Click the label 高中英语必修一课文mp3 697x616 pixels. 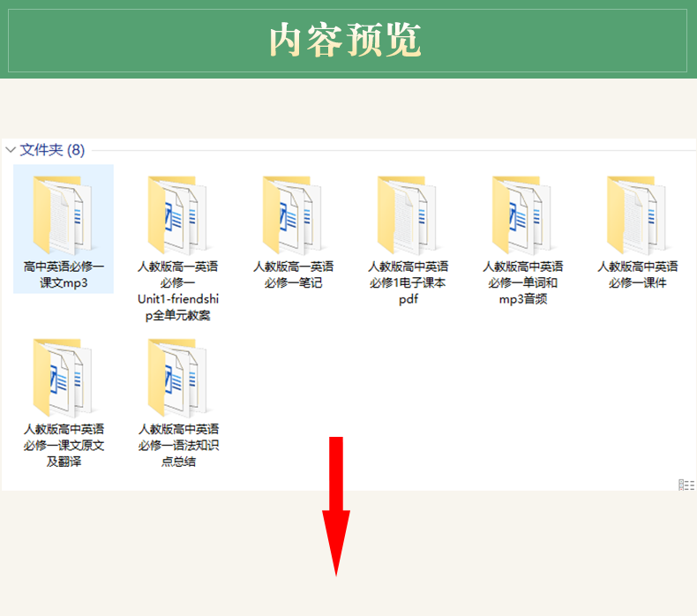[x=64, y=274]
